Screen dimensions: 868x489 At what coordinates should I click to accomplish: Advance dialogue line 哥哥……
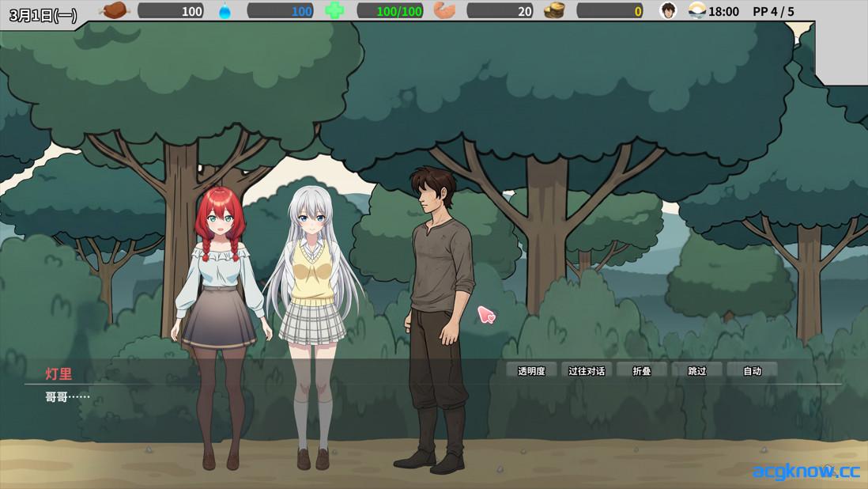(x=67, y=397)
